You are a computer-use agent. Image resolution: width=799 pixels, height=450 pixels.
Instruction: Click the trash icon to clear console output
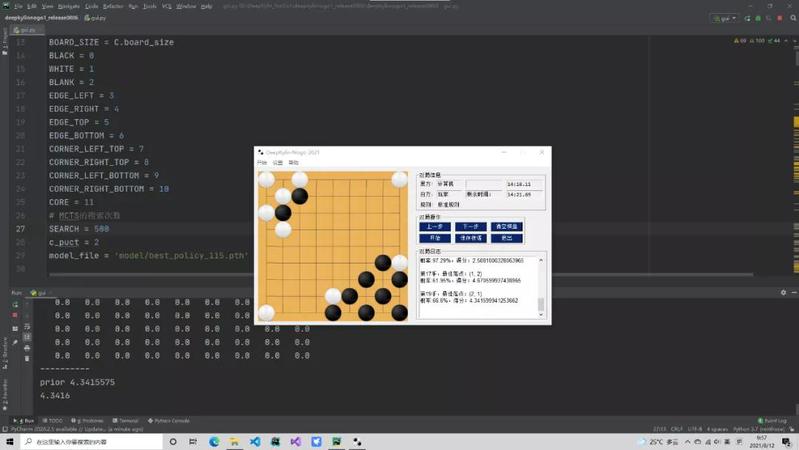[27, 357]
